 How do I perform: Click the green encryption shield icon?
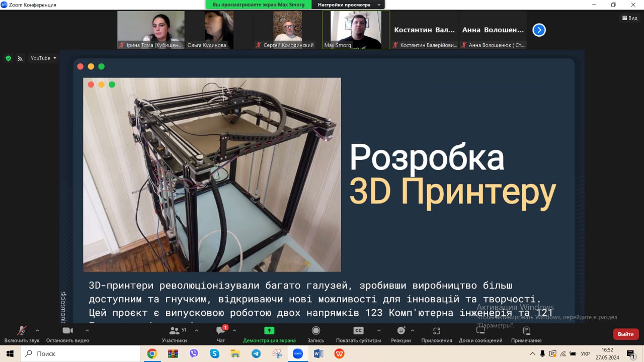8,58
